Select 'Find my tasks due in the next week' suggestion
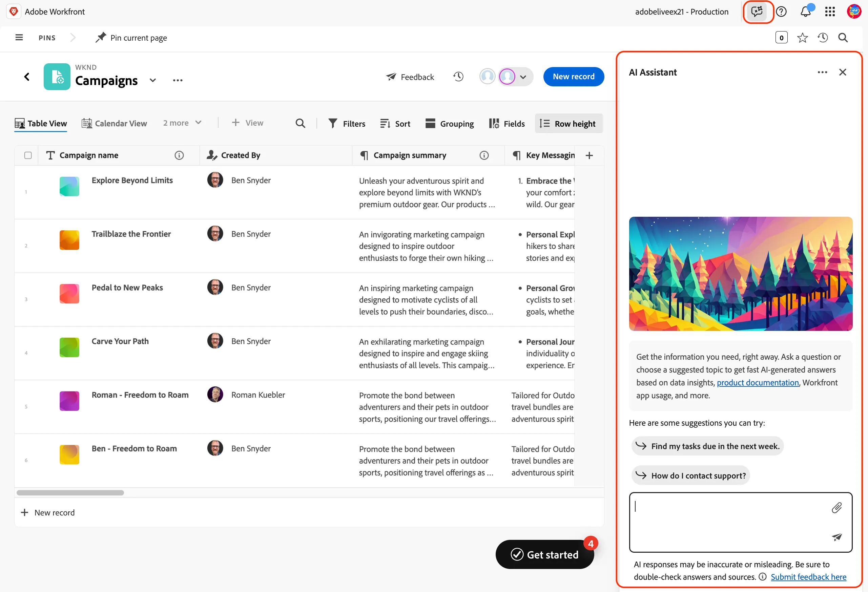 click(x=707, y=446)
